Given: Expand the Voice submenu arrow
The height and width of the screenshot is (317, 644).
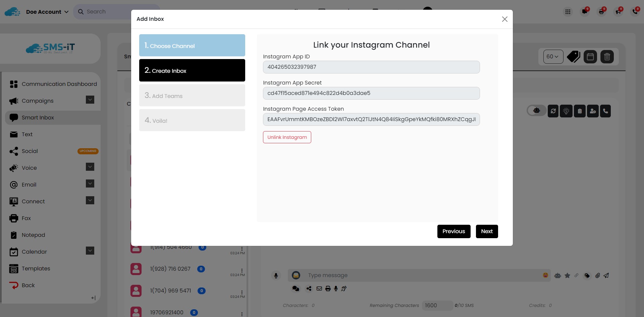Looking at the screenshot, I should [x=90, y=167].
